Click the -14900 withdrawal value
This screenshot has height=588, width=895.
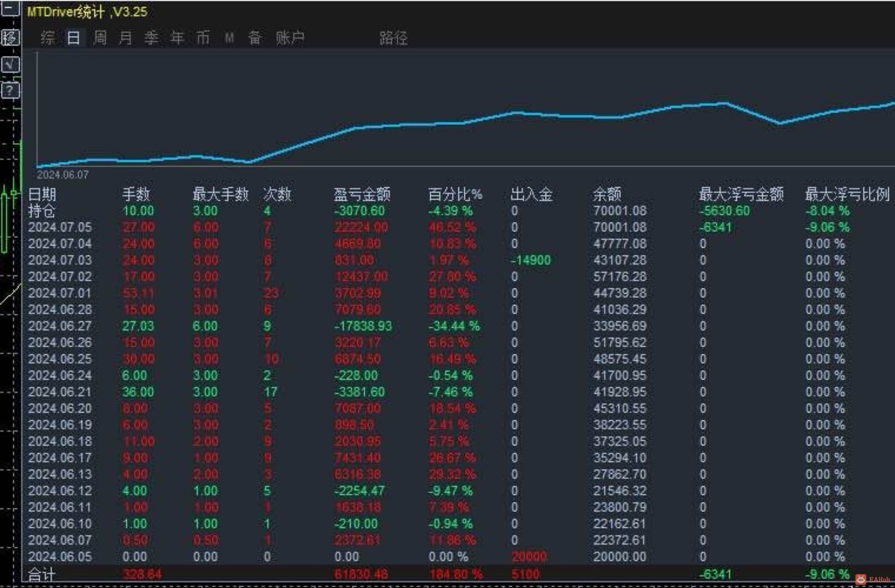pyautogui.click(x=530, y=260)
